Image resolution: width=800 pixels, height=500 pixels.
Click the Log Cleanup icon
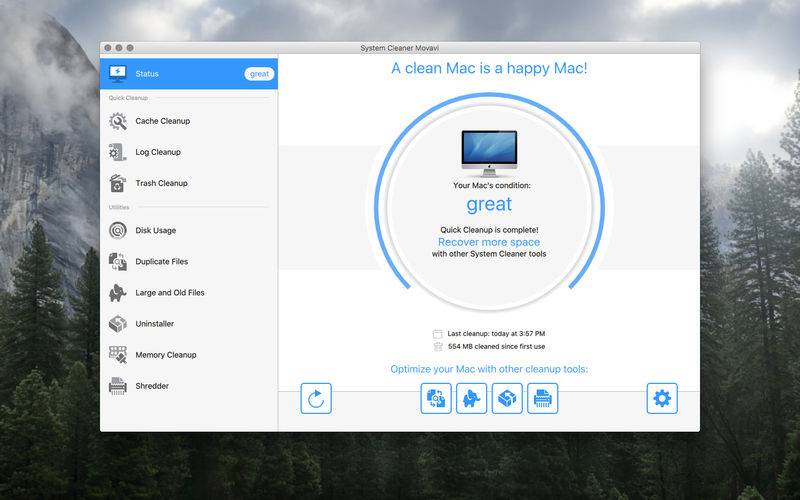pos(117,152)
